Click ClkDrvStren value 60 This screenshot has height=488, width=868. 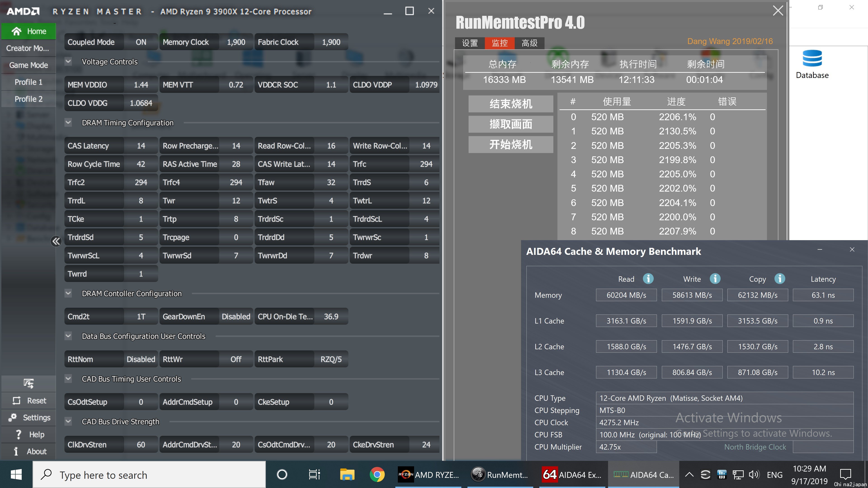tap(141, 445)
